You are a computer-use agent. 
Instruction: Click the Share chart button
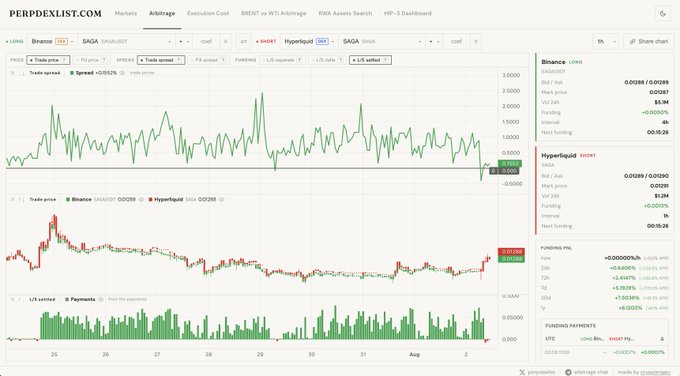648,41
